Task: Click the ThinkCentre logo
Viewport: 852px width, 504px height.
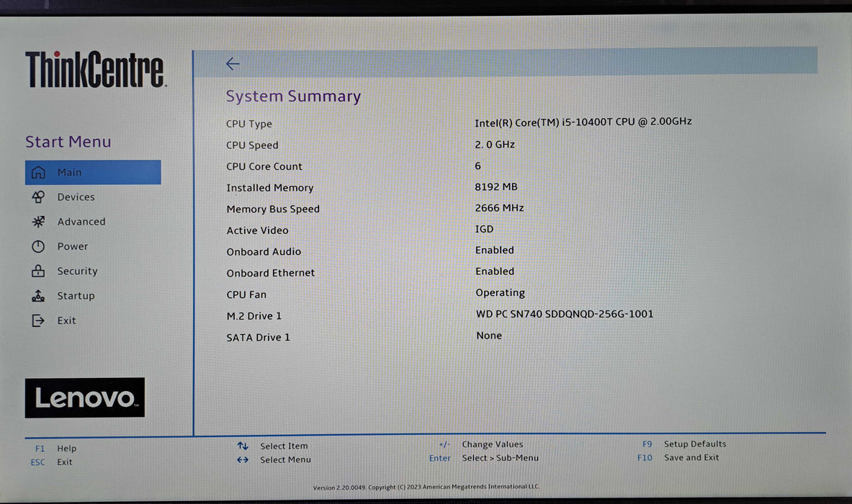Action: (96, 69)
